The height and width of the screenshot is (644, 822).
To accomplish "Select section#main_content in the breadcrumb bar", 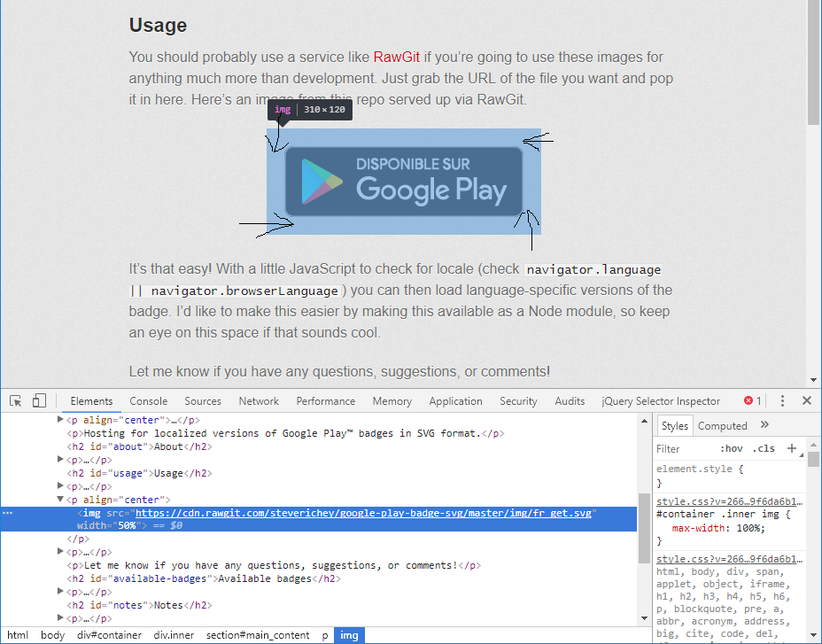I will [x=258, y=635].
